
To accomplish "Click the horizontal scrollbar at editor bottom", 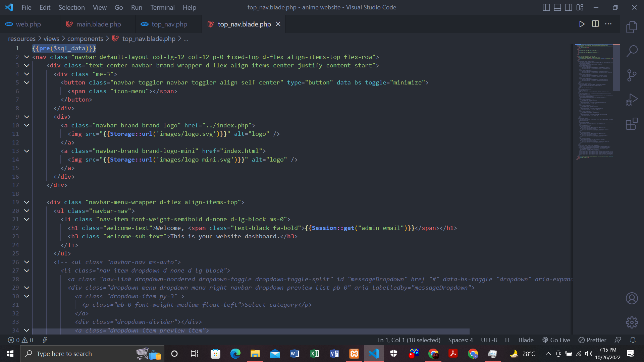I will [x=251, y=331].
